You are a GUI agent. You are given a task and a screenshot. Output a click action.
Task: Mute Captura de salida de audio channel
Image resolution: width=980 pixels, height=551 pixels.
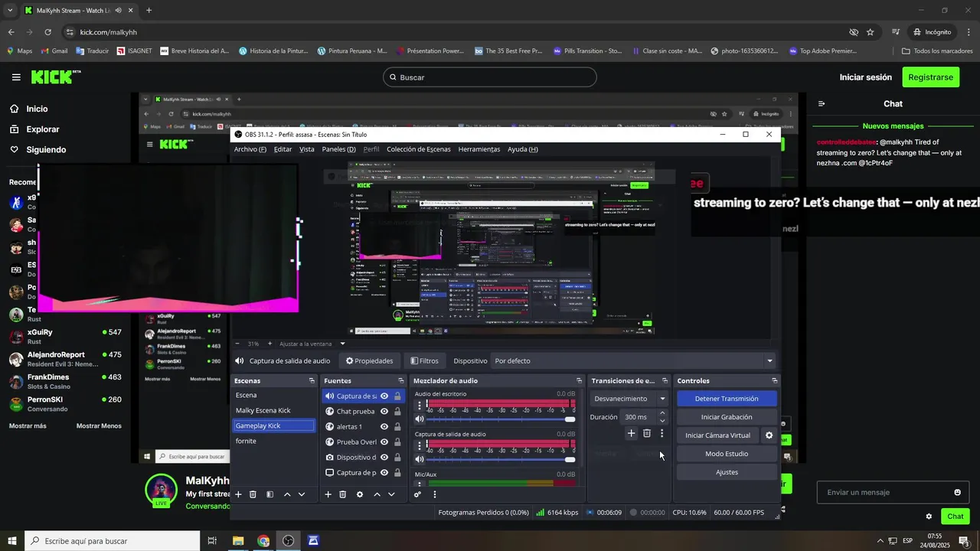click(420, 459)
